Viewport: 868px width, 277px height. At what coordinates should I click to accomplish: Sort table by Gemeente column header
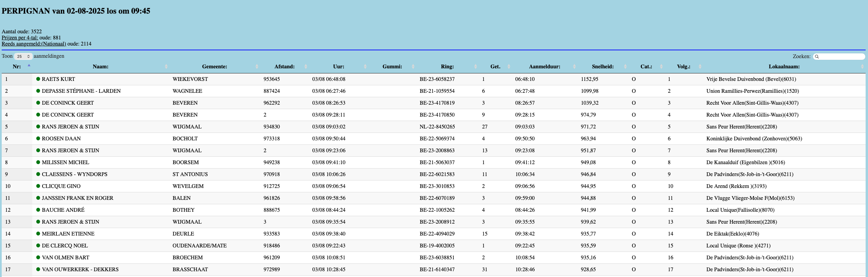[214, 67]
